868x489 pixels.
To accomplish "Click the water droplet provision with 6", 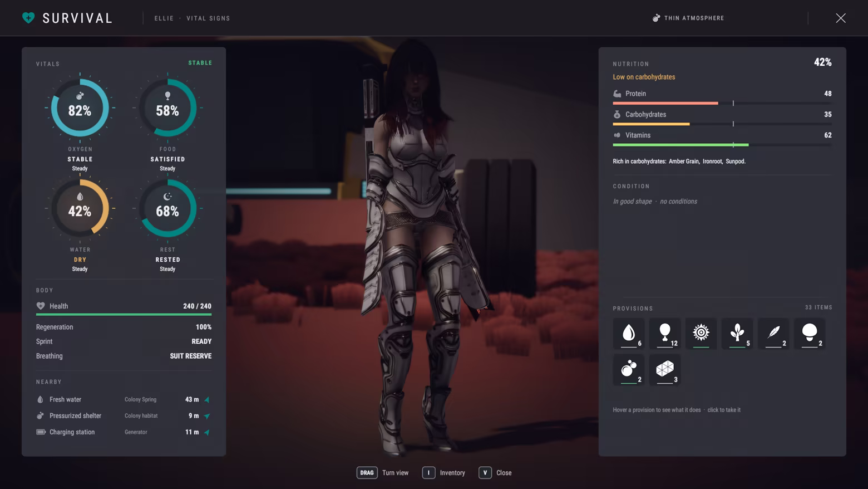I will 629,334.
